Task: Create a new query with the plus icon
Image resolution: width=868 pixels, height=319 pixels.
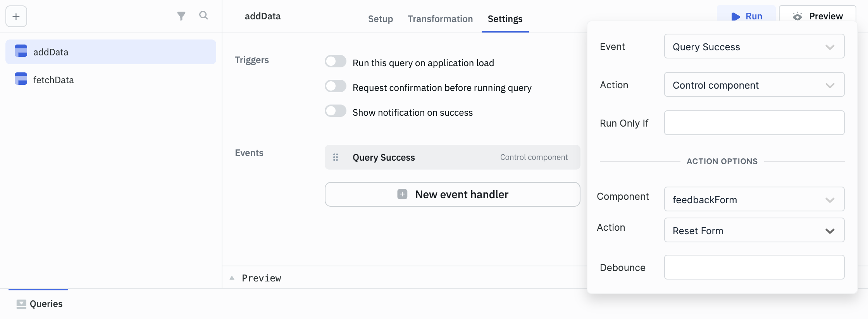Action: [15, 16]
